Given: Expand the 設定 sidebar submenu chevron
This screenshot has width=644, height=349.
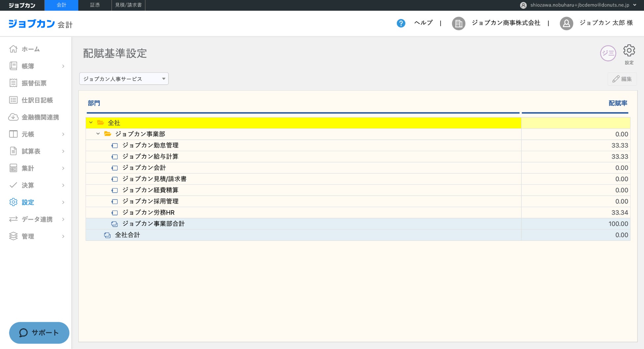Looking at the screenshot, I should click(63, 202).
